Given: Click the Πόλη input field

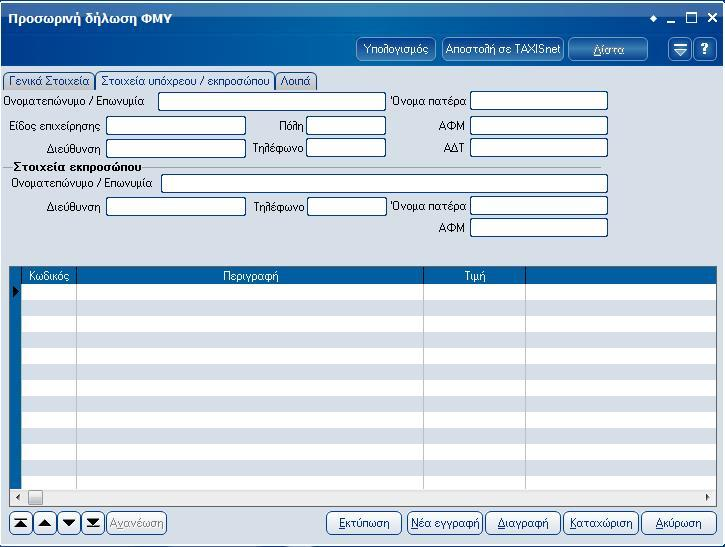Looking at the screenshot, I should 346,126.
